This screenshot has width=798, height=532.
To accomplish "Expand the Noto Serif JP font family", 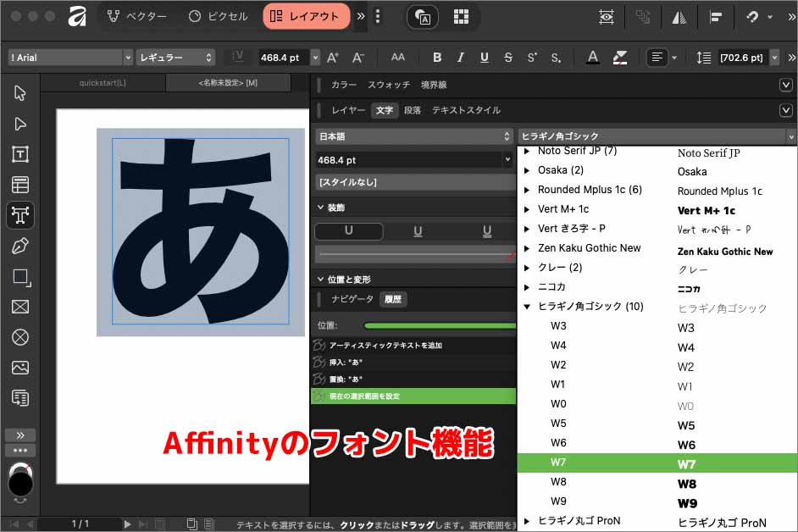I will tap(527, 150).
